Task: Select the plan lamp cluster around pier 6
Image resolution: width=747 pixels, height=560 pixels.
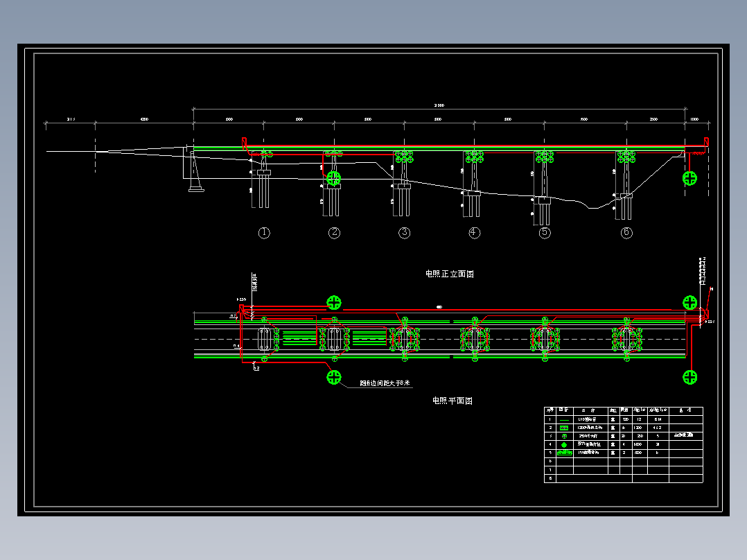Action: (626, 340)
